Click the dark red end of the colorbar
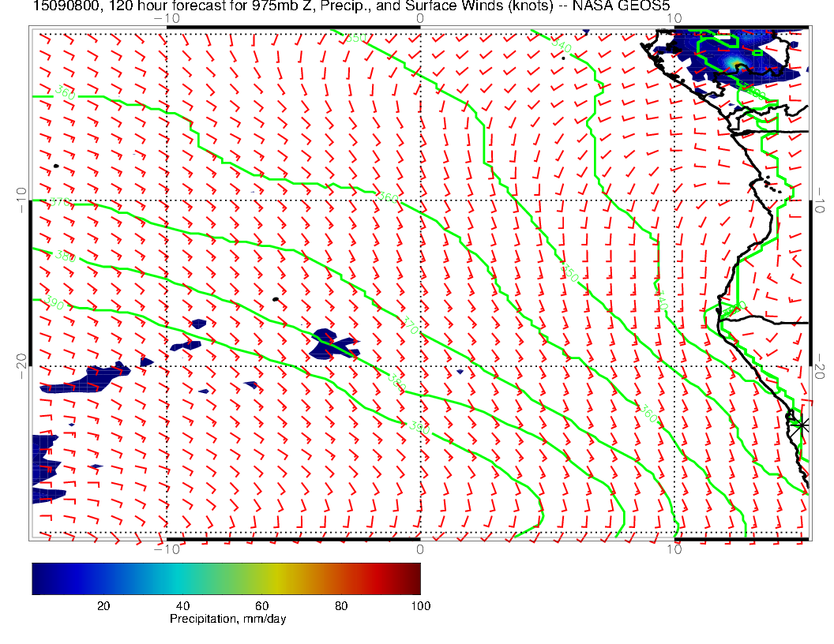This screenshot has width=834, height=644. [x=415, y=578]
